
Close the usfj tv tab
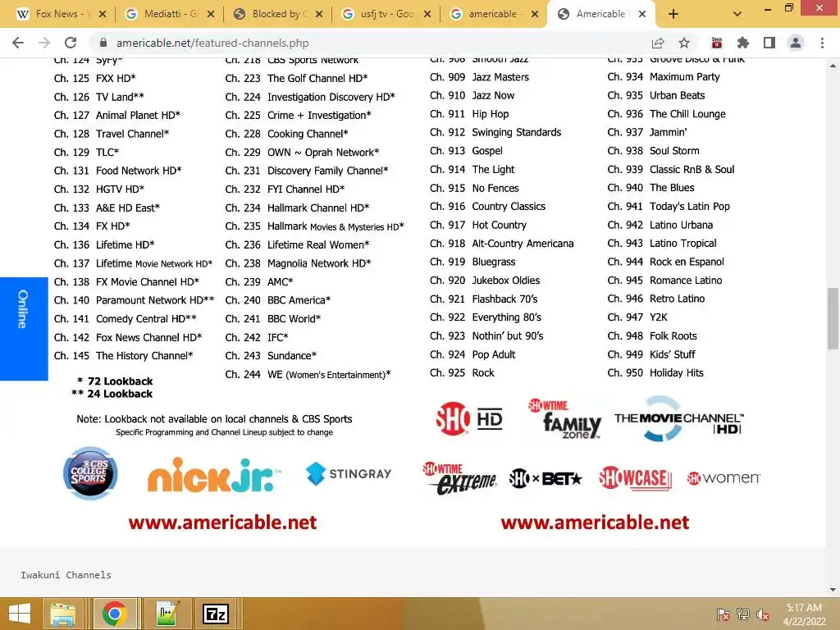(427, 15)
